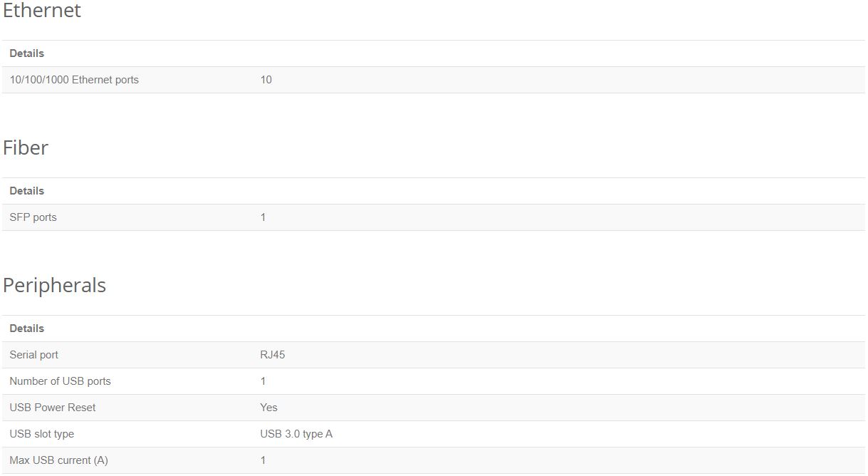
Task: Select the SFP ports row label
Action: pyautogui.click(x=33, y=217)
